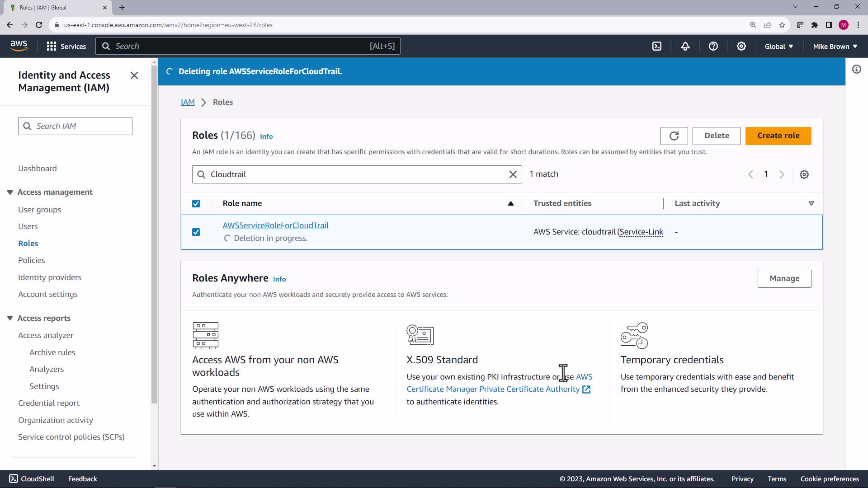This screenshot has width=868, height=488.
Task: Open CloudShell icon in top navigation bar
Action: pos(656,46)
